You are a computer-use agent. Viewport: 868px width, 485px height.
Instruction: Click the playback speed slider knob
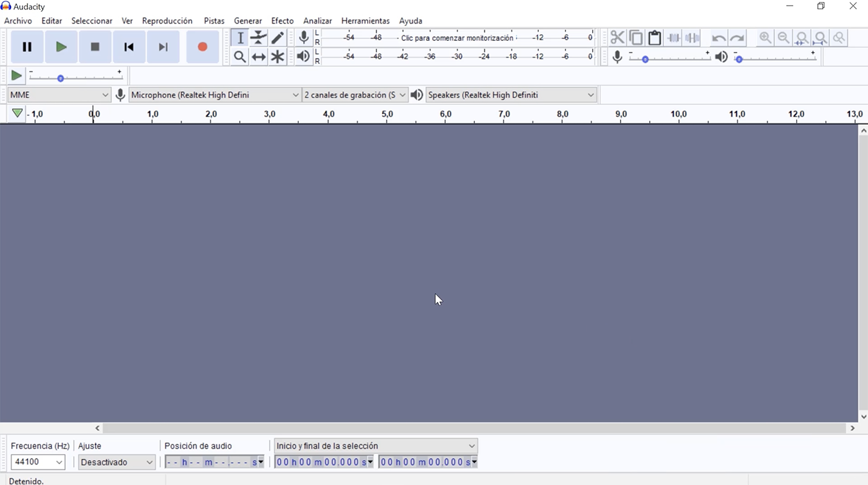(x=61, y=79)
